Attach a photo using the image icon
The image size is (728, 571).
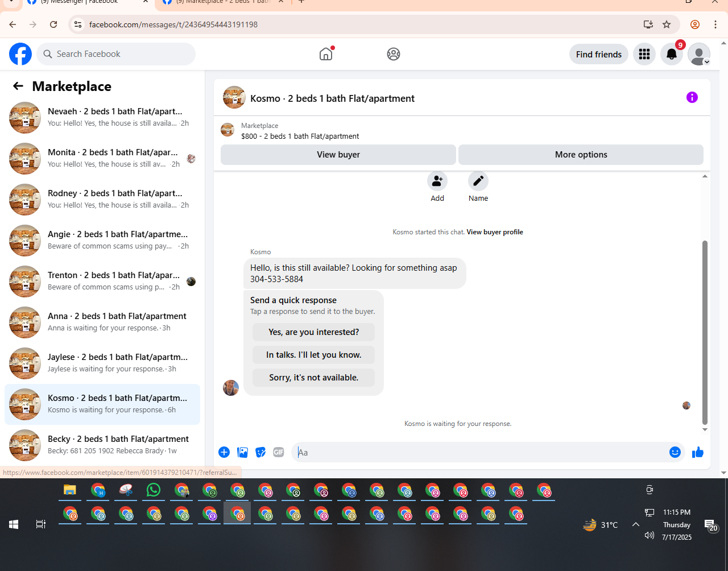(243, 452)
